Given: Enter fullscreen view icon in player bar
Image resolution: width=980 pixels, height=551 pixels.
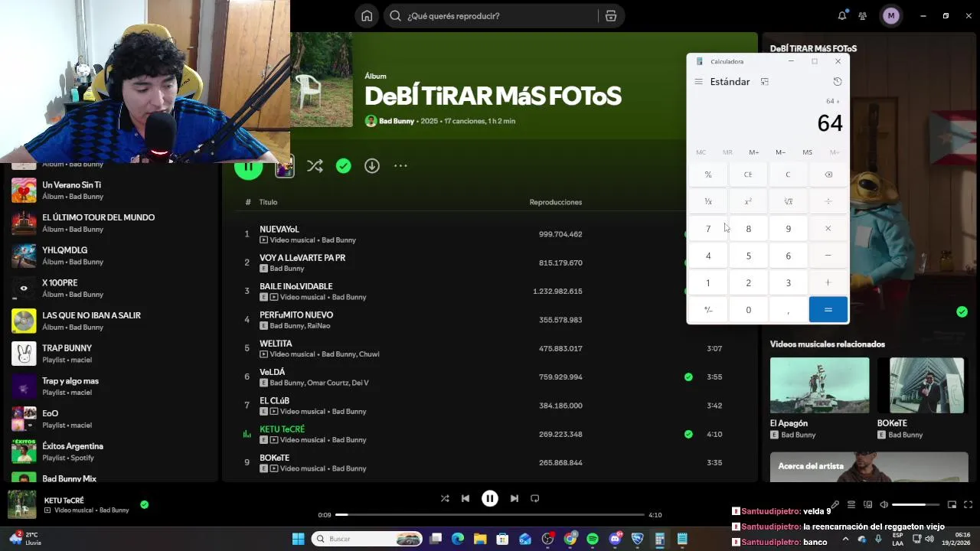Looking at the screenshot, I should tap(969, 504).
